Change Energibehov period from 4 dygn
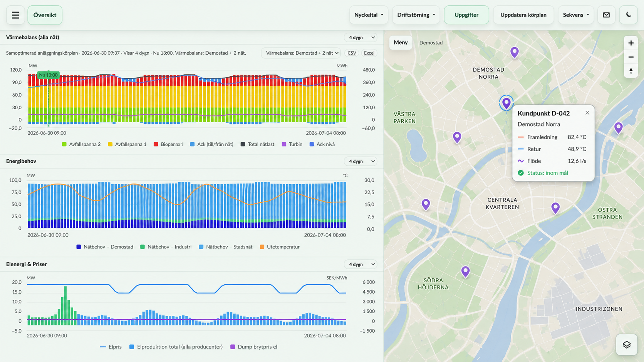This screenshot has height=362, width=644. point(361,161)
